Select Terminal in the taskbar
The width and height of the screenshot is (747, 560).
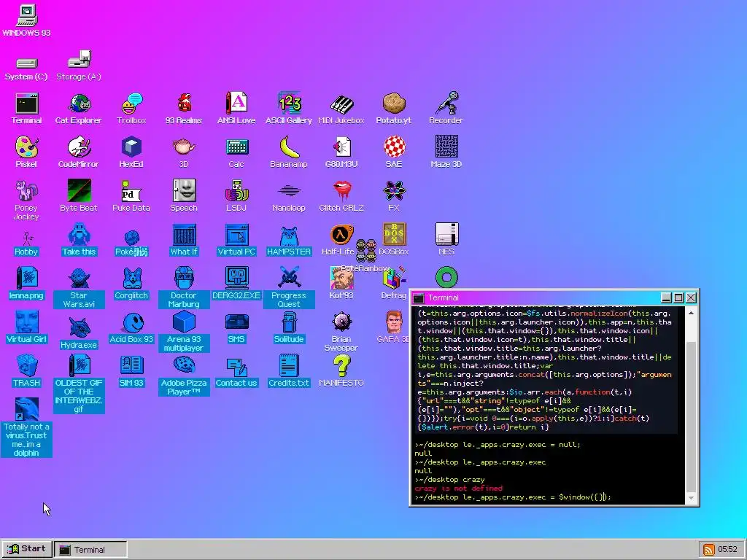coord(90,550)
